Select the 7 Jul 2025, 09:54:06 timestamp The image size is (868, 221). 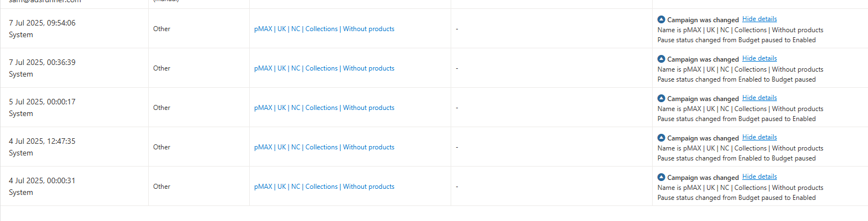coord(42,23)
